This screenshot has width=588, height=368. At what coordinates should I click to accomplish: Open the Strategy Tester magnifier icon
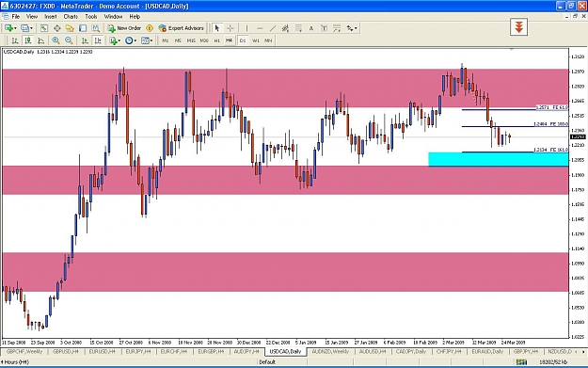point(96,28)
